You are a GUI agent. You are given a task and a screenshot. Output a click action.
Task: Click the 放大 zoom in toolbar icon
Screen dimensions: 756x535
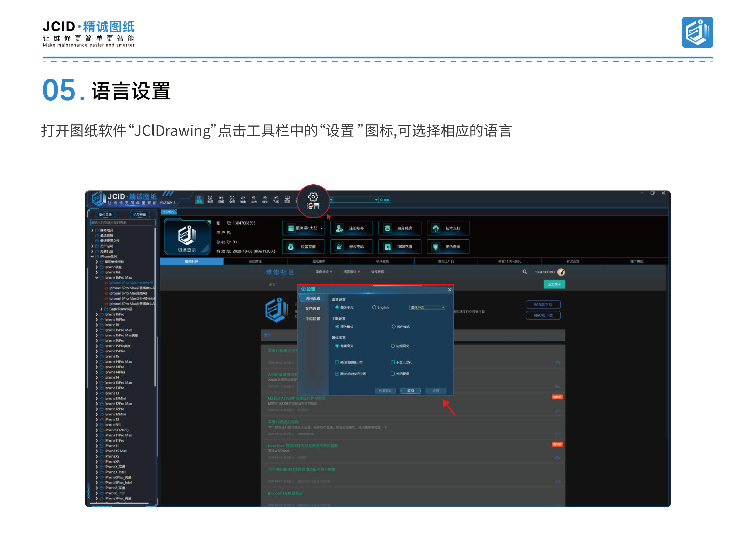point(254,199)
